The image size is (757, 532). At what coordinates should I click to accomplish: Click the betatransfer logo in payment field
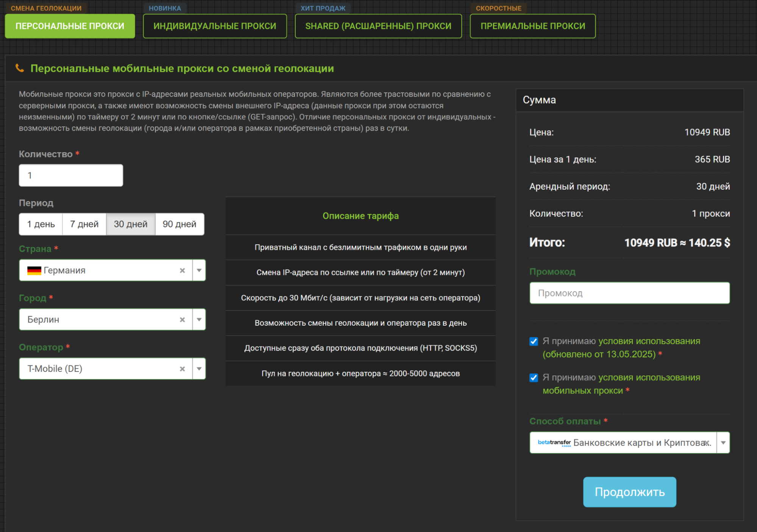point(554,443)
